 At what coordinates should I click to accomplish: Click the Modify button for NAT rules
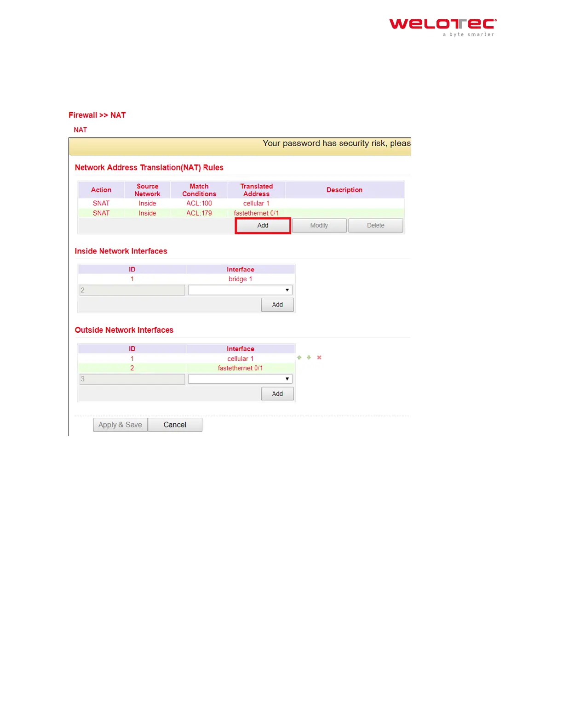pos(319,226)
